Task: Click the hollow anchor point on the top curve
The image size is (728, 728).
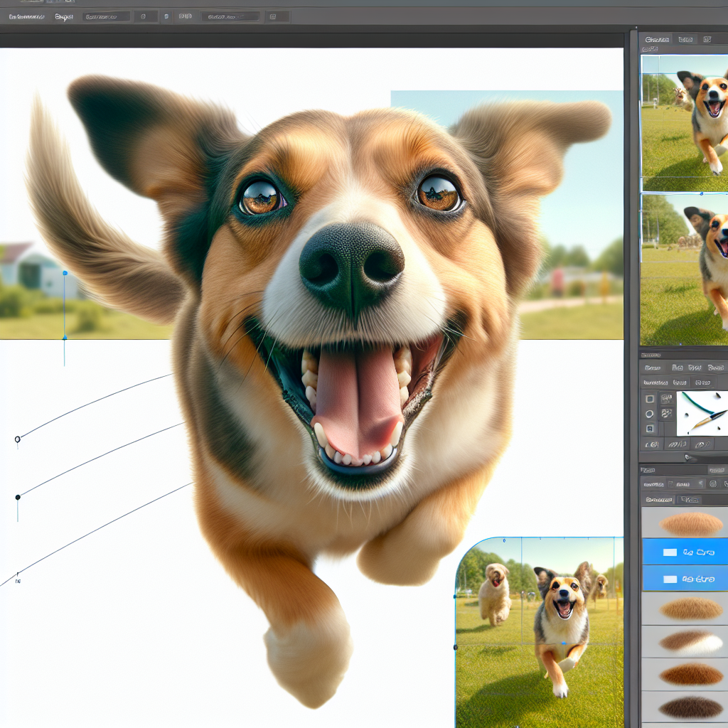Action: point(18,439)
